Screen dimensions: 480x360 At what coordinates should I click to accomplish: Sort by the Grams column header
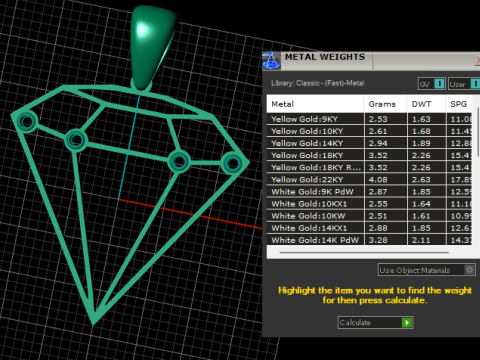[385, 104]
